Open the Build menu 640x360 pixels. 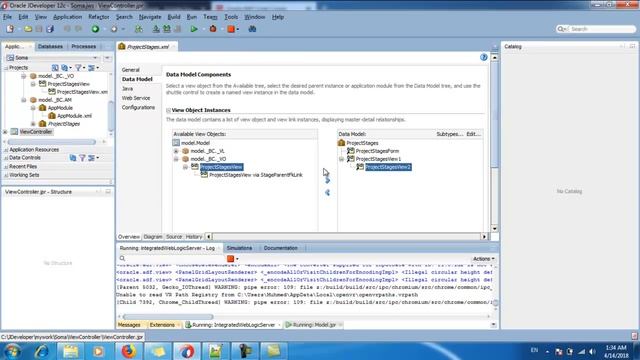[174, 17]
